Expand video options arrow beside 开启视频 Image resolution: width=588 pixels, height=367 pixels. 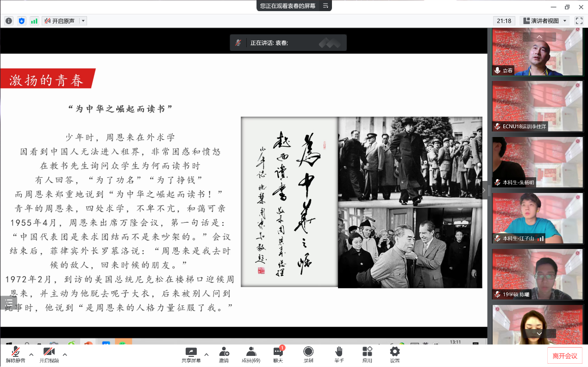[65, 355]
